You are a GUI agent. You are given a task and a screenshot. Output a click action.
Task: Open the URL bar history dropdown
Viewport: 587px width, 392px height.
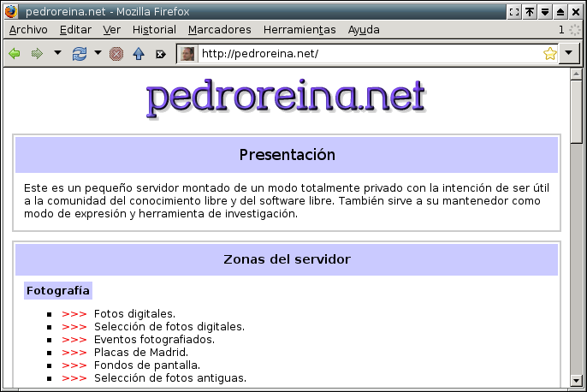(x=571, y=54)
